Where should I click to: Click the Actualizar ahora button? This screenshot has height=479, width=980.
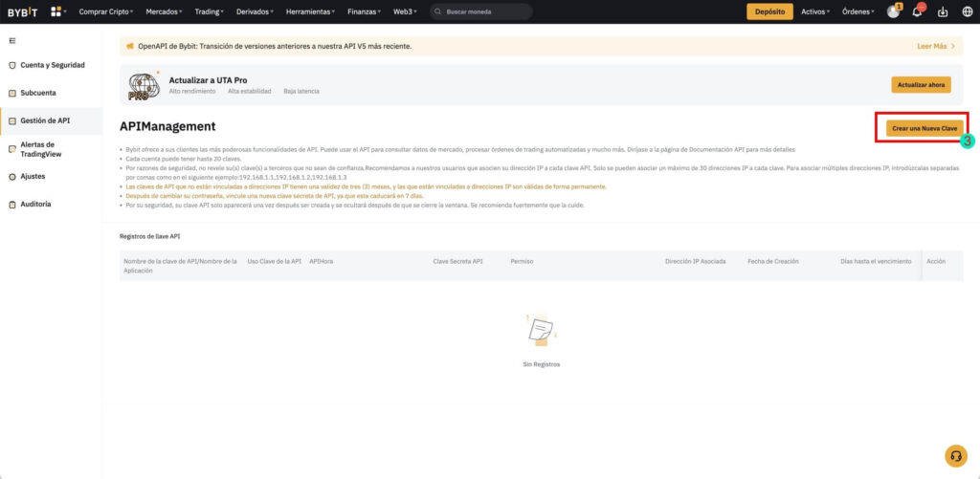pyautogui.click(x=922, y=85)
